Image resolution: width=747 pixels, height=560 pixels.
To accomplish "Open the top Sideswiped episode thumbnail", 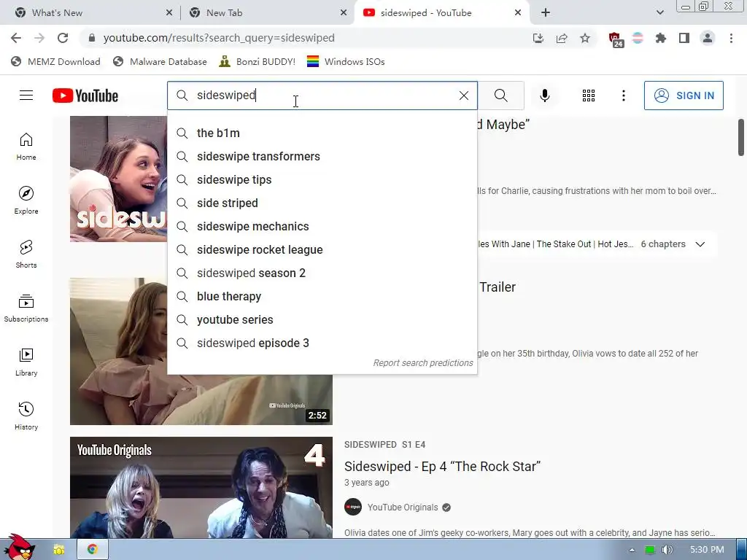I will [x=119, y=179].
